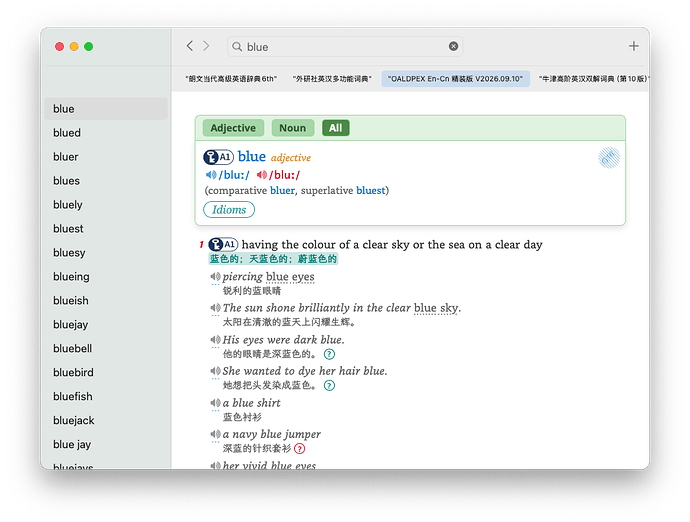
Task: Show All parts of speech
Action: 335,128
